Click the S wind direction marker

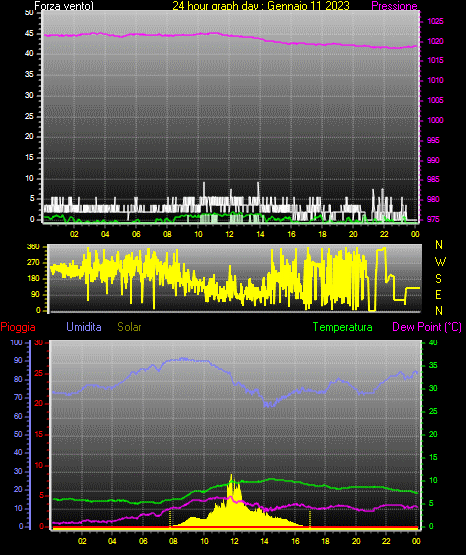coord(438,279)
